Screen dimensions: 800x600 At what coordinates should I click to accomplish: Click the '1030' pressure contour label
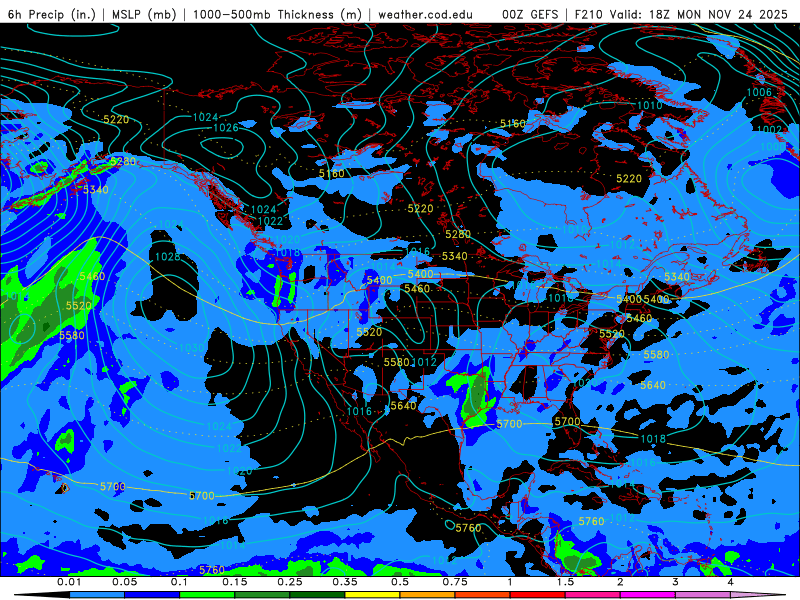pos(192,348)
